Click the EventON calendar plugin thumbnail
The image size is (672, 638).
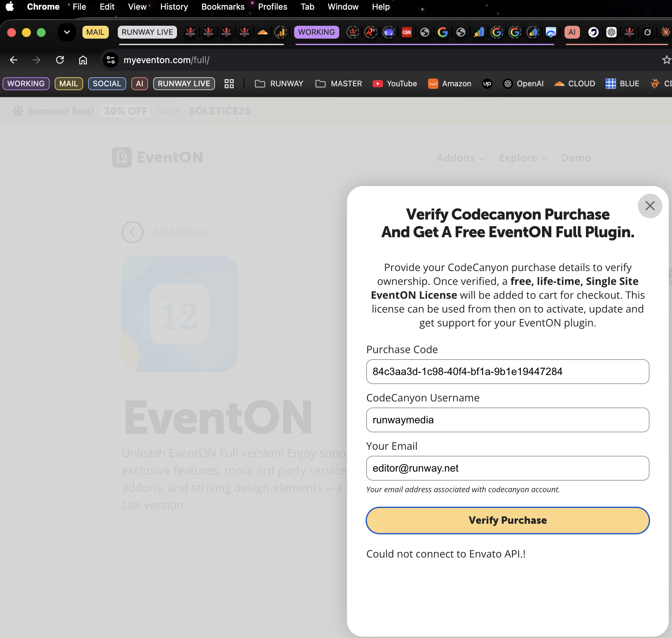click(180, 314)
